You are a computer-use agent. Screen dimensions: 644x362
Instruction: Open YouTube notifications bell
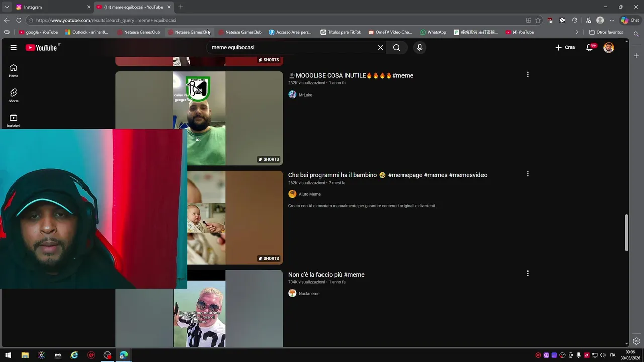coord(590,47)
